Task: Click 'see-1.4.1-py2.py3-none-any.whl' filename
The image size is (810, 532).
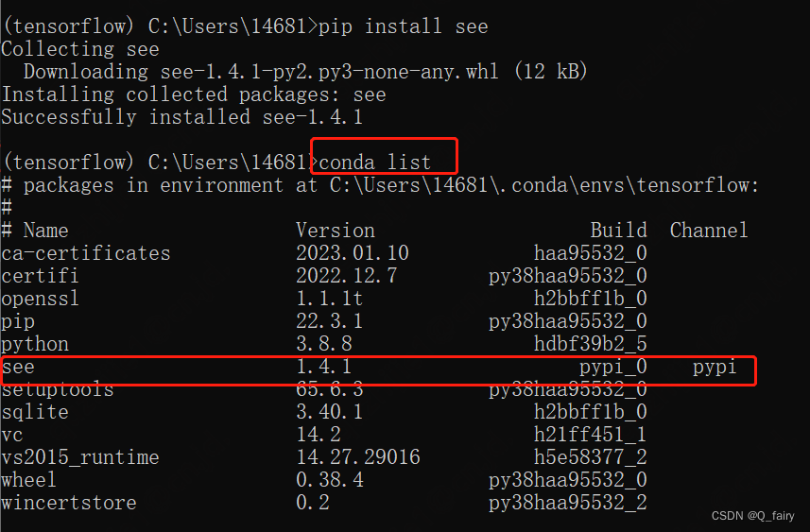Action: pos(329,71)
